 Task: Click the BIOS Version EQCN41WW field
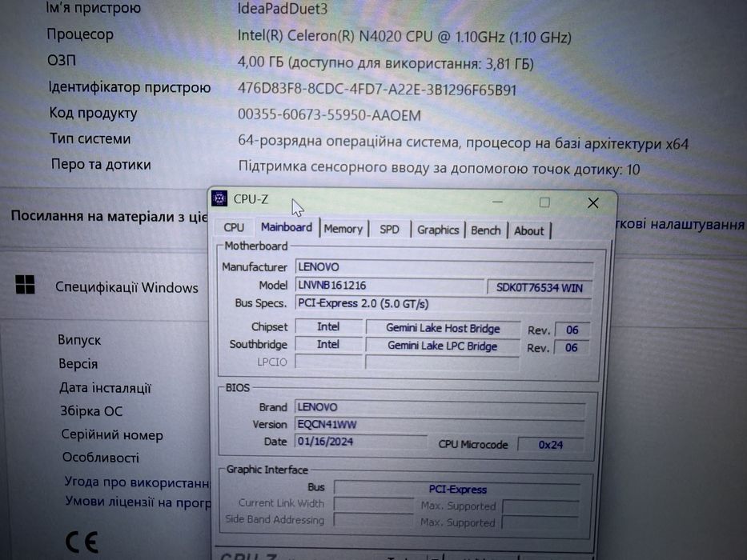tap(440, 425)
